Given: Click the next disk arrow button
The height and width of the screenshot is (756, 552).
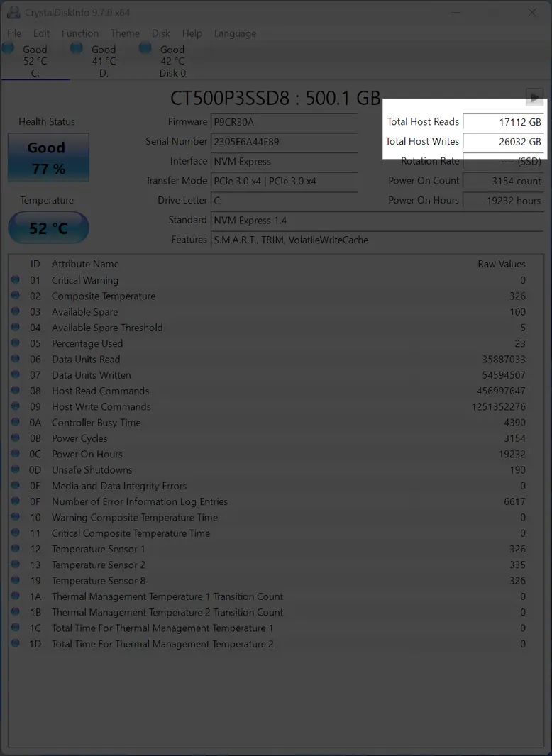Looking at the screenshot, I should 534,97.
